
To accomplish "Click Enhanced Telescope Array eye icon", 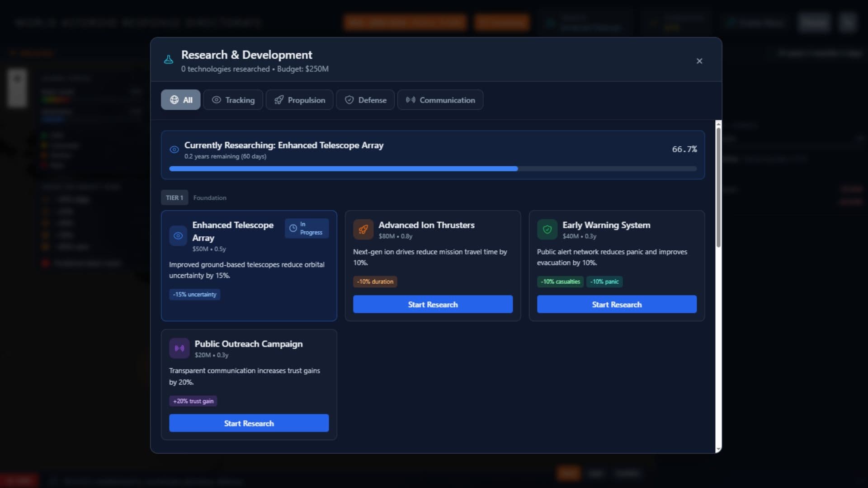I will pos(178,236).
